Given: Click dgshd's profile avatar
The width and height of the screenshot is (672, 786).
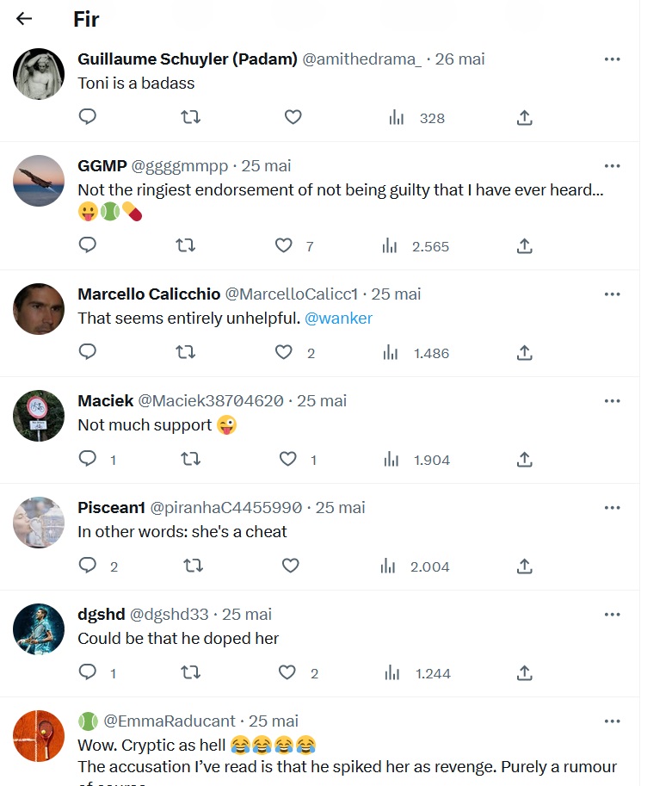Looking at the screenshot, I should 40,629.
